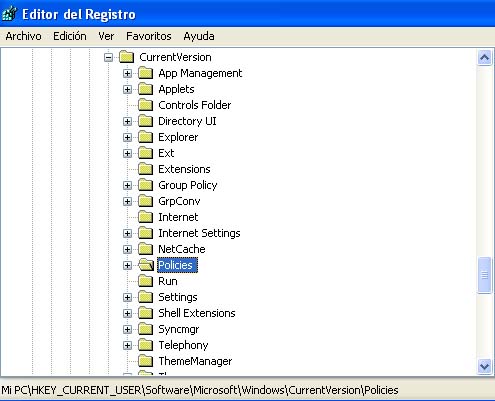Click the Internet folder icon
Image resolution: width=495 pixels, height=401 pixels.
point(146,217)
